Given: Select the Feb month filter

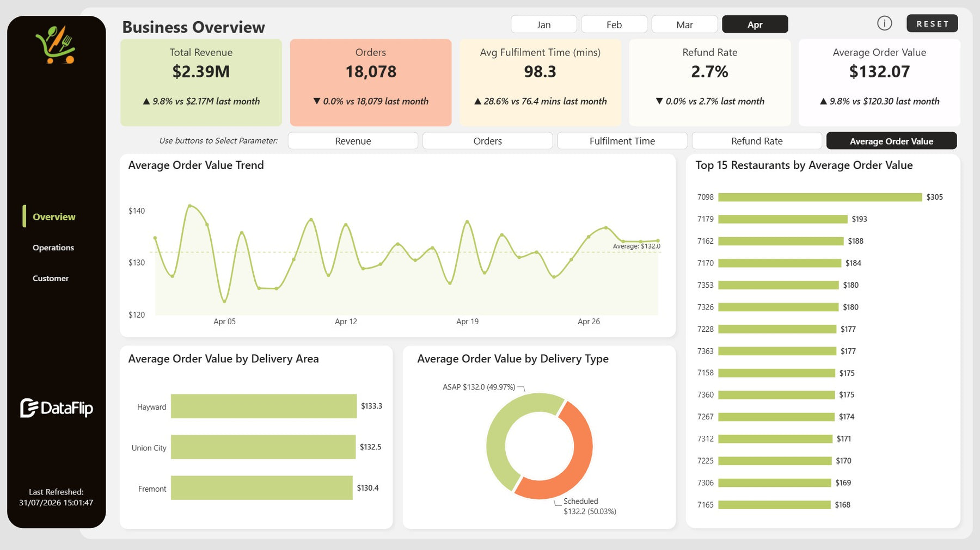Looking at the screenshot, I should pos(614,24).
